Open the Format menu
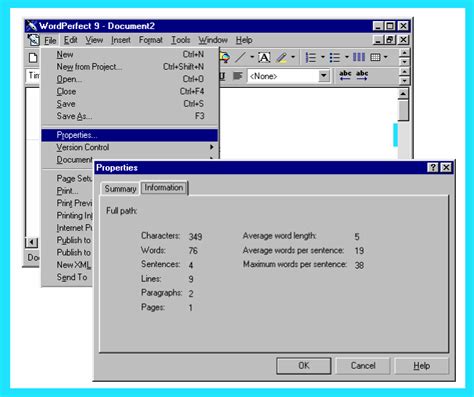 point(151,40)
